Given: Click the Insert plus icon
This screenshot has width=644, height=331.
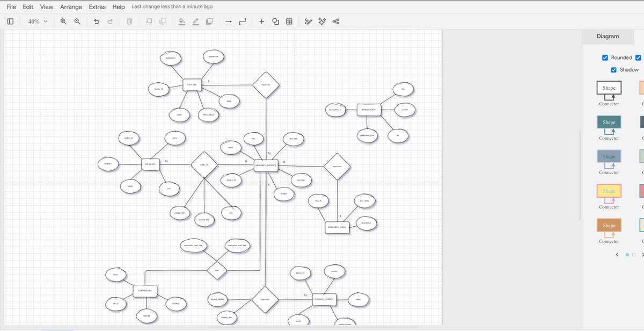Looking at the screenshot, I should point(261,21).
